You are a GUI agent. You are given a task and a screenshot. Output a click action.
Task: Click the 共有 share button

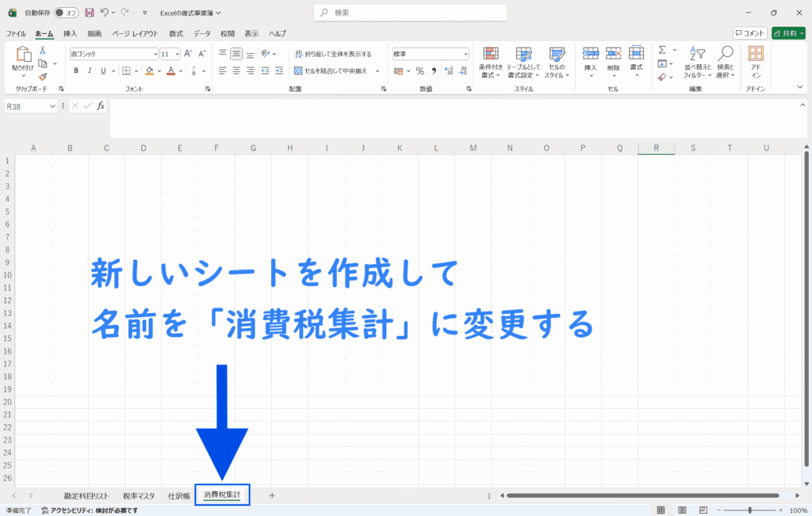coord(788,33)
